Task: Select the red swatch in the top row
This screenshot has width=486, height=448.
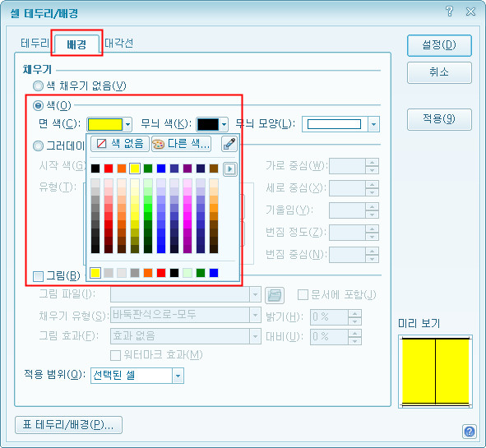Action: click(x=109, y=169)
